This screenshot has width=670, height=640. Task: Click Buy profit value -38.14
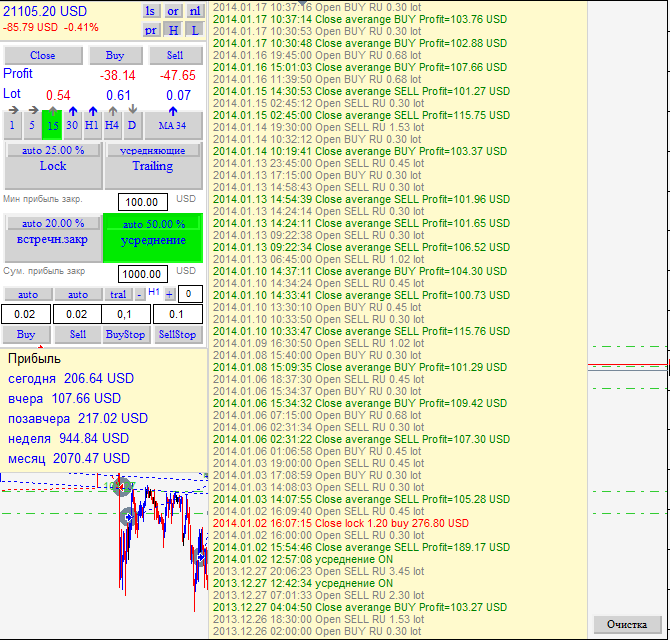pyautogui.click(x=118, y=76)
